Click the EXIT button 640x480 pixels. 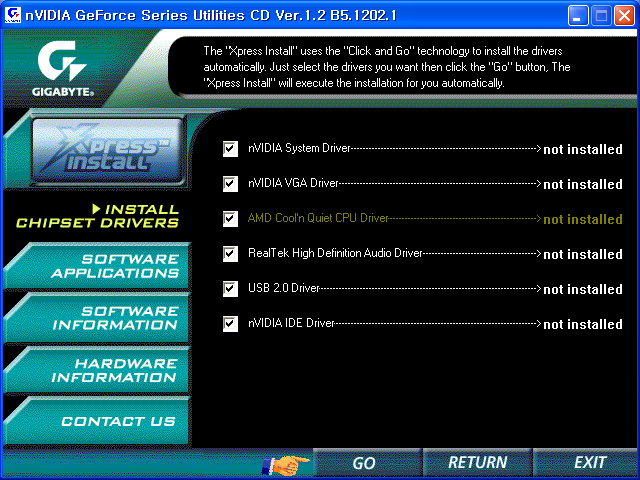(587, 463)
